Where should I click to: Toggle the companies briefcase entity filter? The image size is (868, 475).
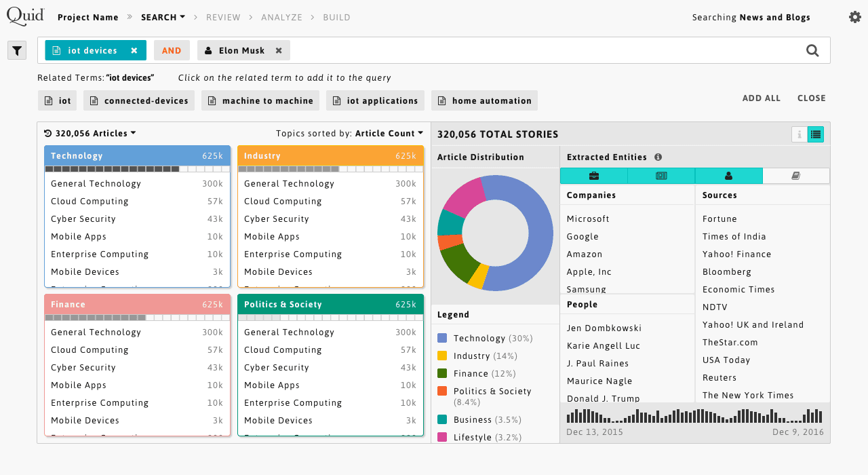tap(594, 176)
